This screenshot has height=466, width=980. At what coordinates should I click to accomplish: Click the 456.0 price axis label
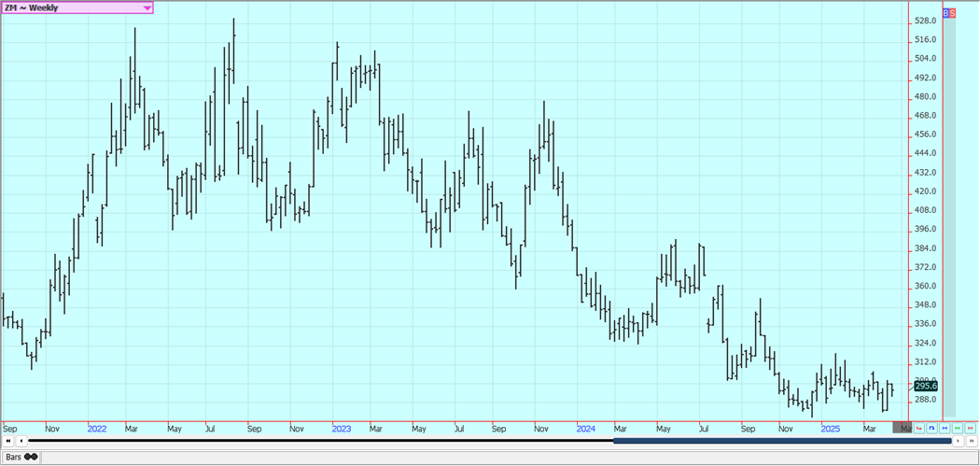[926, 134]
